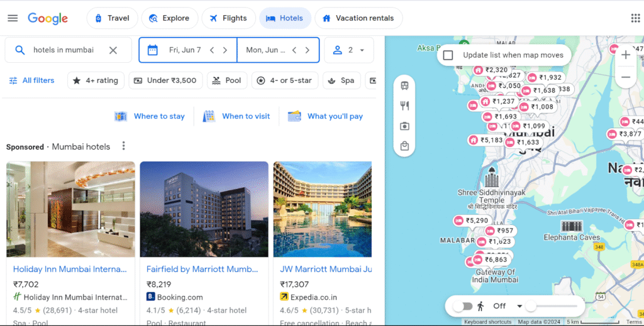Open the JW Marriott Mumbai link
The width and height of the screenshot is (644, 326).
pyautogui.click(x=326, y=269)
